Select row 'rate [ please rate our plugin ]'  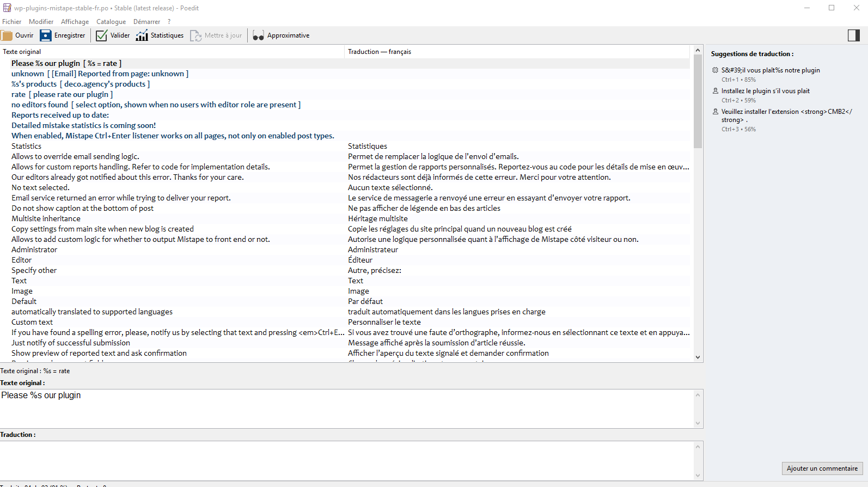[x=346, y=94]
